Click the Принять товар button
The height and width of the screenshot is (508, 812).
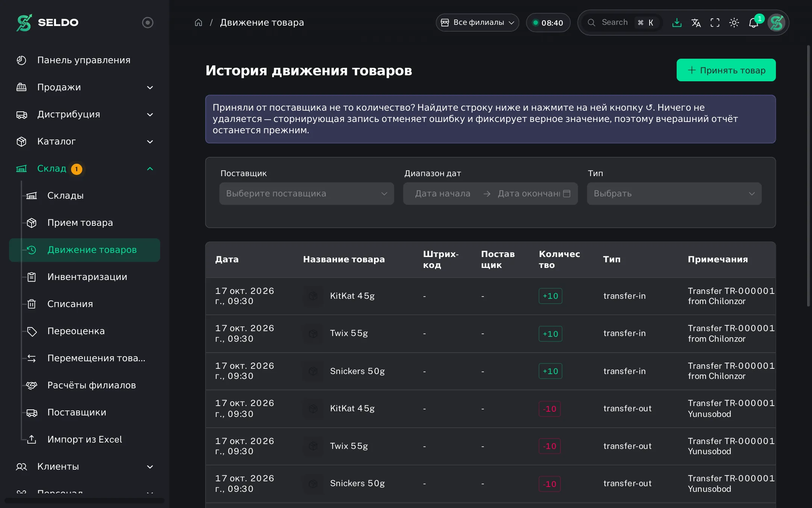[726, 70]
